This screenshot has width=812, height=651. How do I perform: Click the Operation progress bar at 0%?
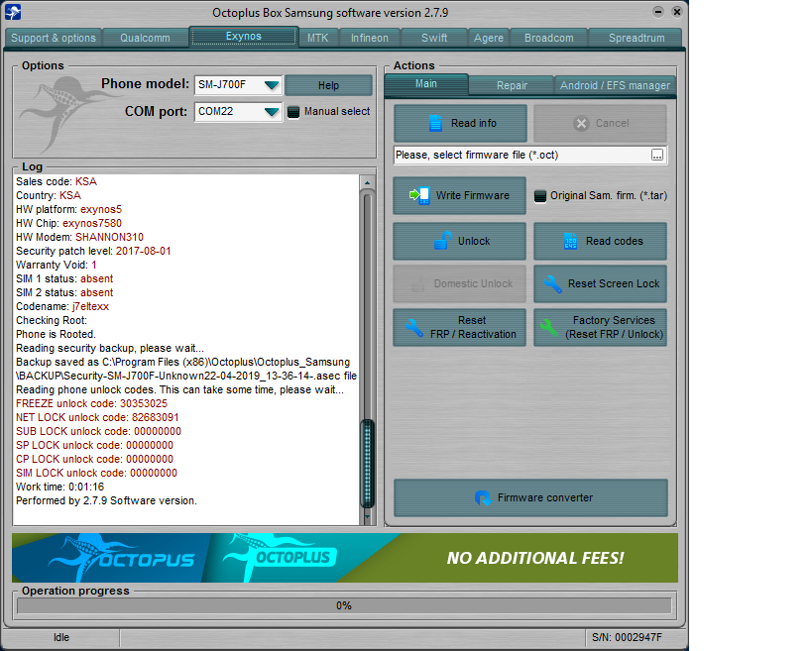344,605
